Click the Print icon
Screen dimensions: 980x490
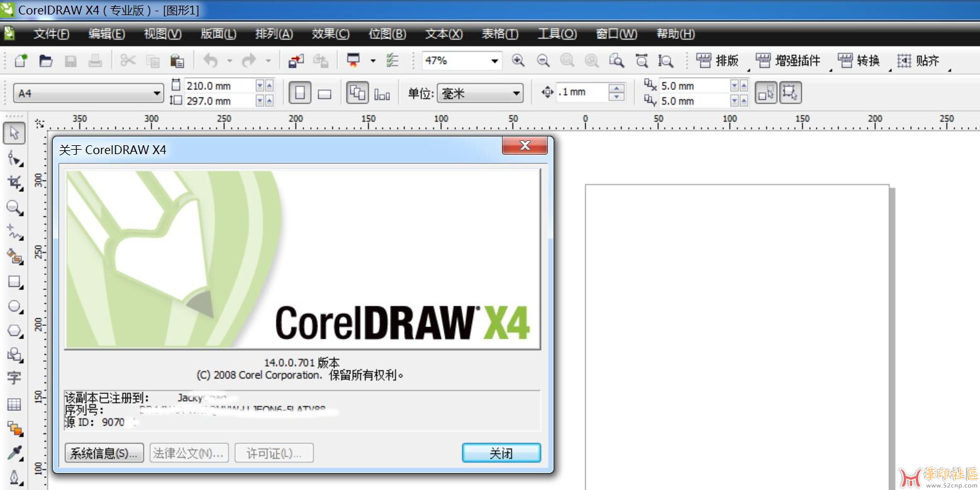95,60
